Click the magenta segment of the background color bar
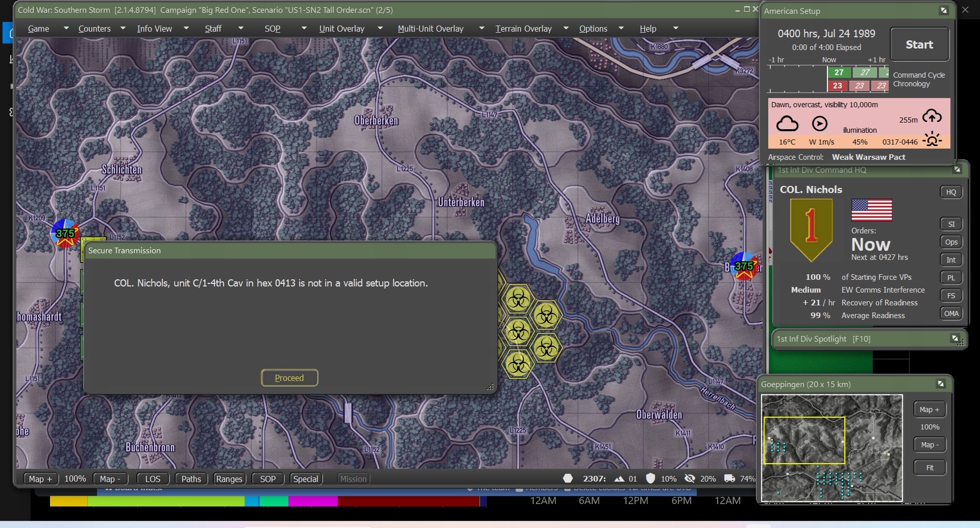980x528 pixels. pyautogui.click(x=313, y=501)
